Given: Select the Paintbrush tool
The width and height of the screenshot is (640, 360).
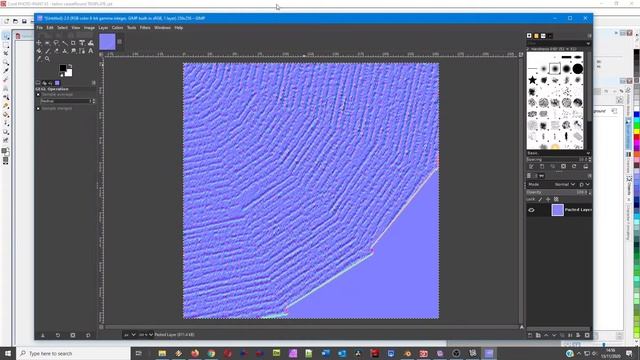Looking at the screenshot, I should pos(47,51).
